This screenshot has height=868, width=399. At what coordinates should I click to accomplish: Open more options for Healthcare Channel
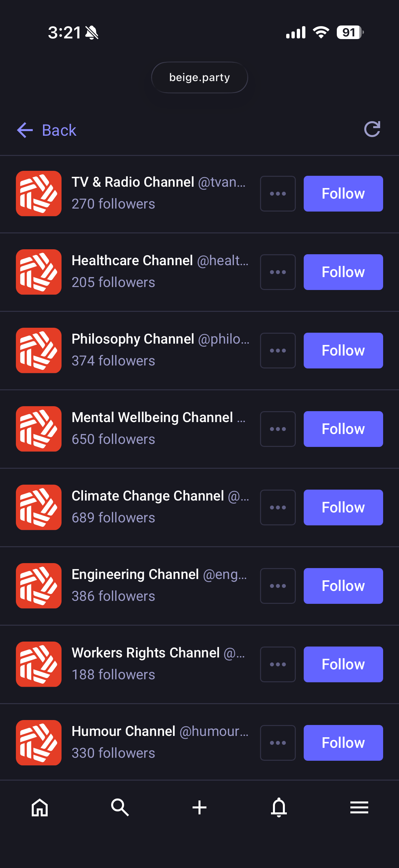[278, 272]
